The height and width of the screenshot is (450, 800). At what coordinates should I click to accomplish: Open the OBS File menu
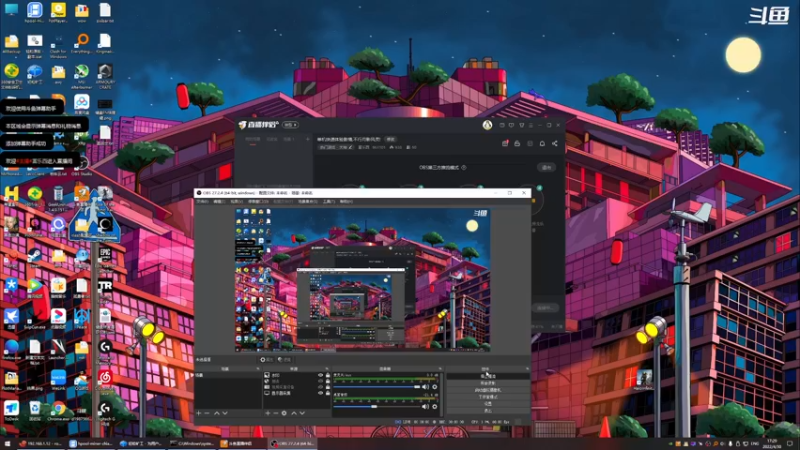coord(202,202)
